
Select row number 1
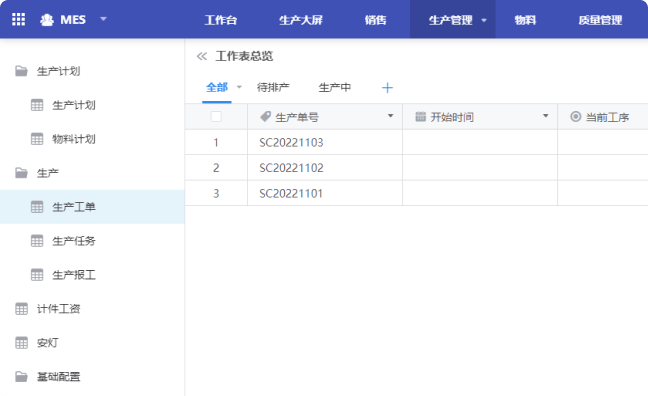216,143
